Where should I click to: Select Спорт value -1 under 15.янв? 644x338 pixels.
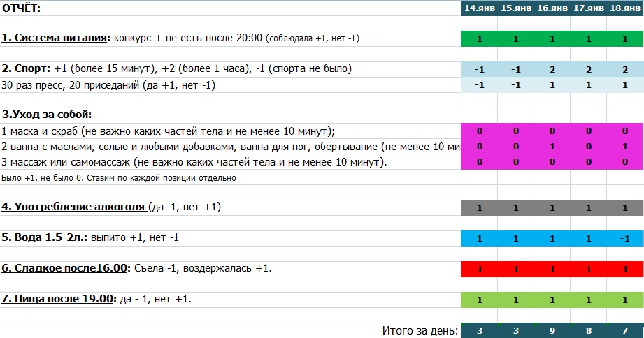(x=516, y=69)
